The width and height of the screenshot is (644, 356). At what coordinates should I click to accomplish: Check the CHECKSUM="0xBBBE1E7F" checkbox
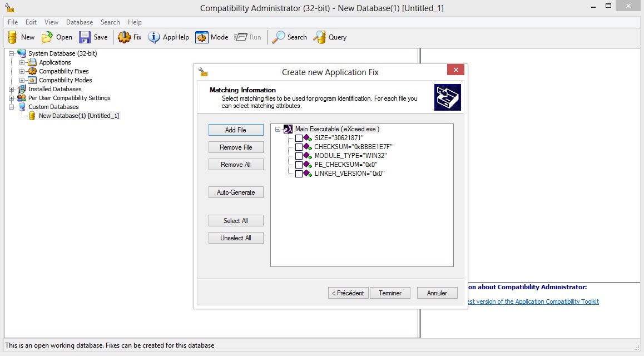299,147
